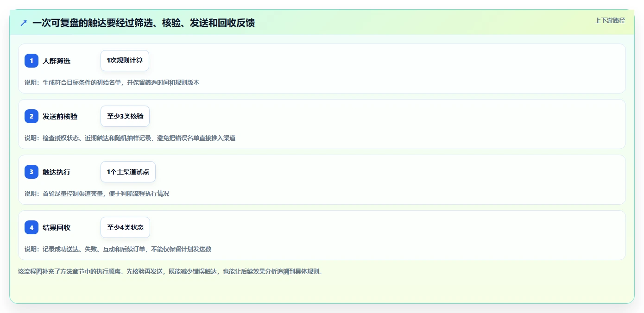This screenshot has height=313, width=644.
Task: Click the description starting '说明：检查授权状态'
Action: 130,138
